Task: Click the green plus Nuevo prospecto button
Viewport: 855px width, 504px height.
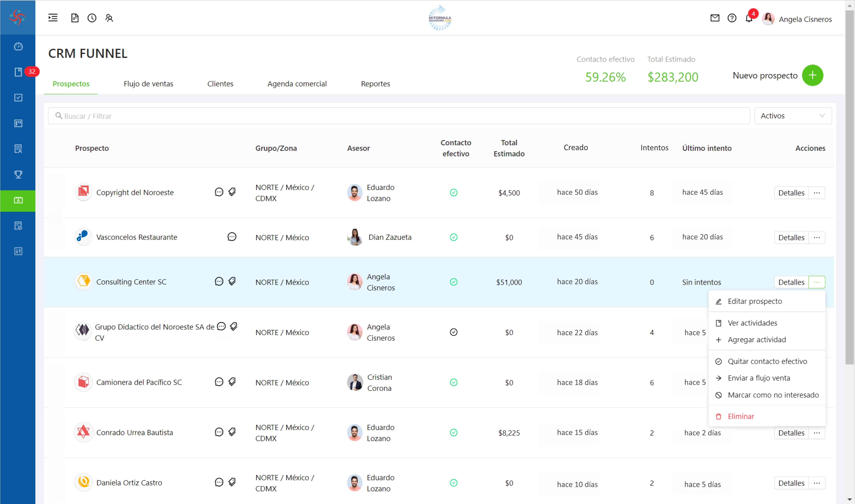Action: 812,75
